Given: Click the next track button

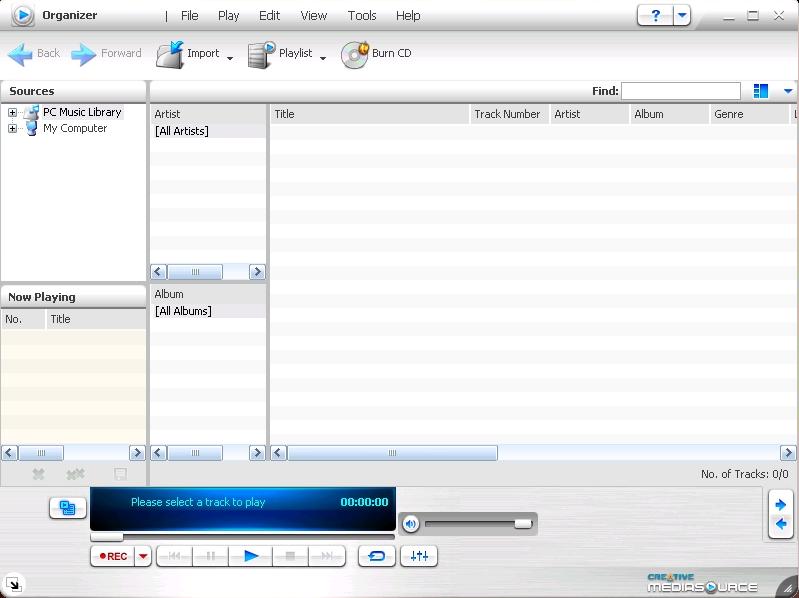Looking at the screenshot, I should 327,556.
